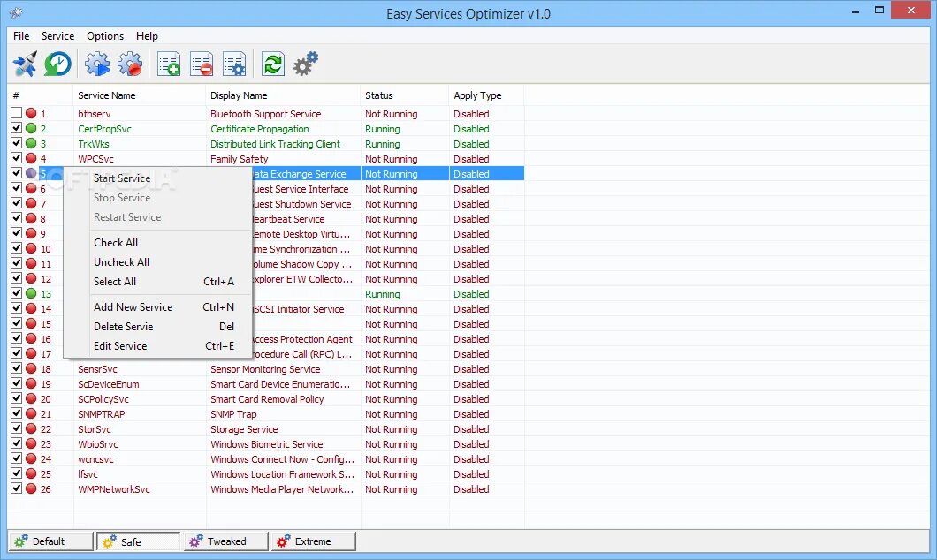The image size is (937, 560).
Task: Click the red status dot of row 1
Action: [31, 113]
